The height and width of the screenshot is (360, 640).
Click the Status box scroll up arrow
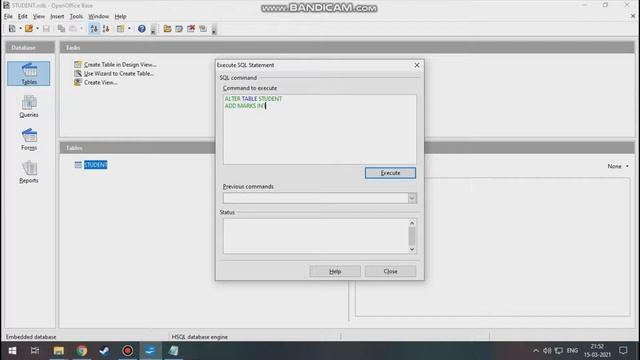point(412,223)
